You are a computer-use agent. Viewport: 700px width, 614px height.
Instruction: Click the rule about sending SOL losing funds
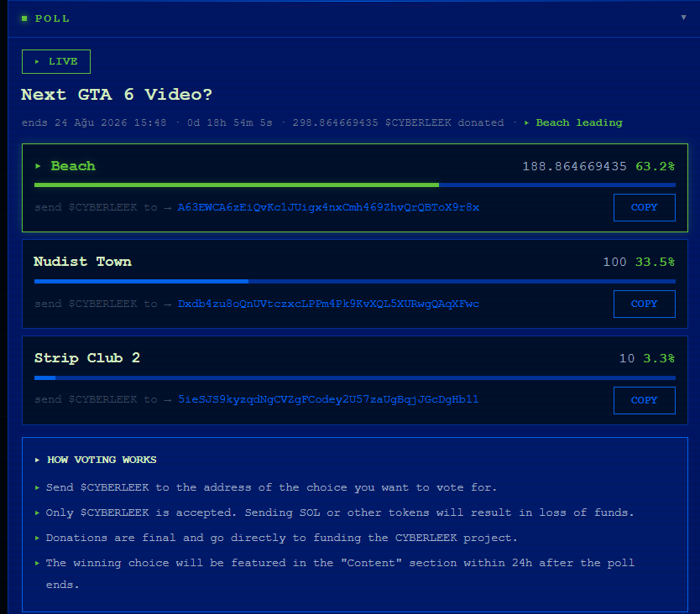pyautogui.click(x=340, y=513)
